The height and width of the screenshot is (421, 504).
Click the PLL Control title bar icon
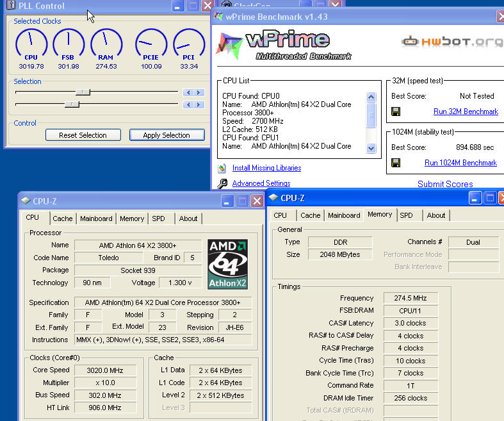(12, 5)
